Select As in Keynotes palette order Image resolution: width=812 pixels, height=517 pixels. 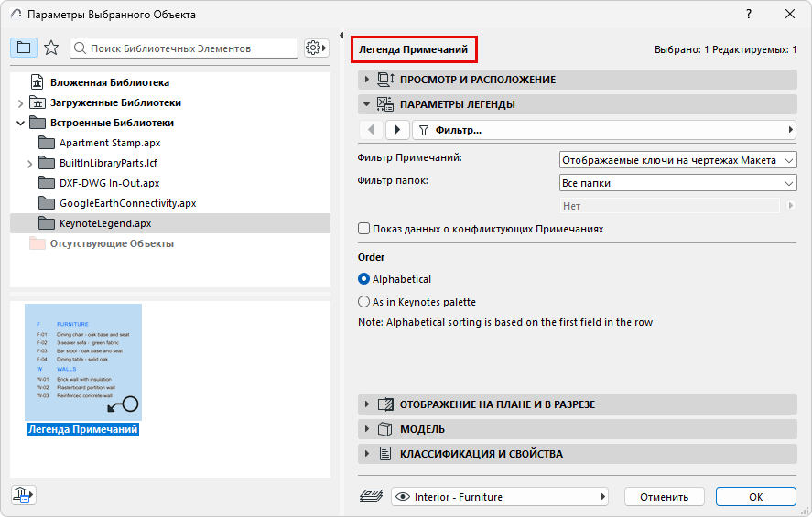coord(364,302)
